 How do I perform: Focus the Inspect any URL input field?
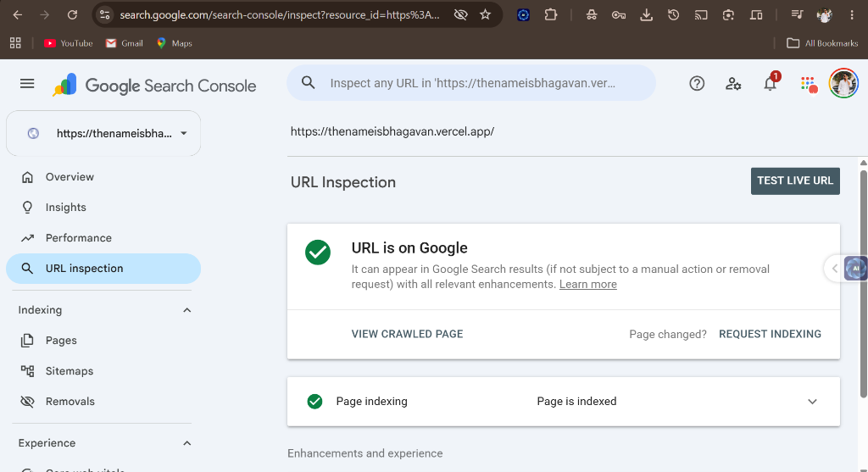472,83
